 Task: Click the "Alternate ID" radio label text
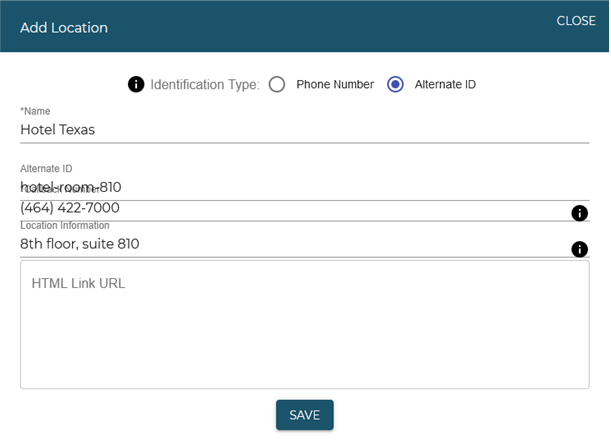coord(445,84)
